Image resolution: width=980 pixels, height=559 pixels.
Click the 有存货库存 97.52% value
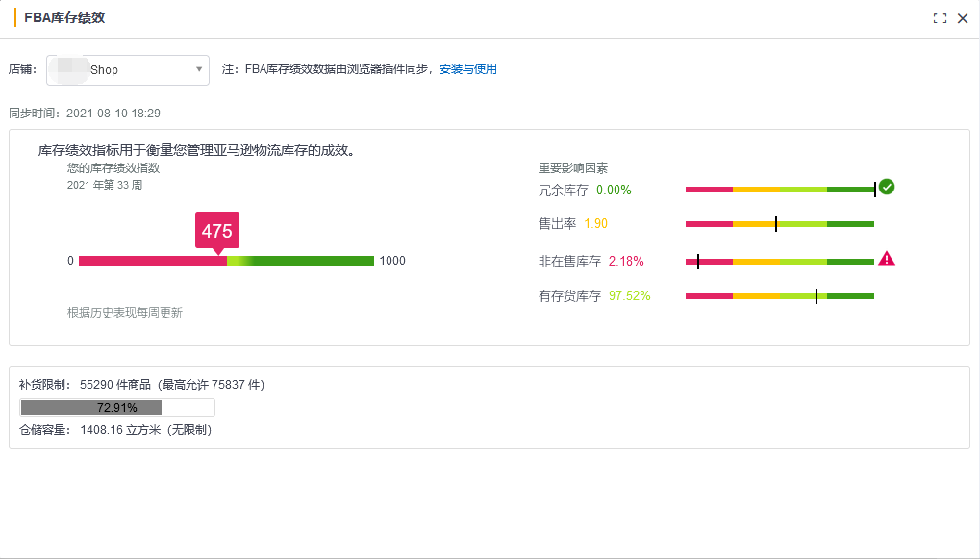(x=629, y=296)
